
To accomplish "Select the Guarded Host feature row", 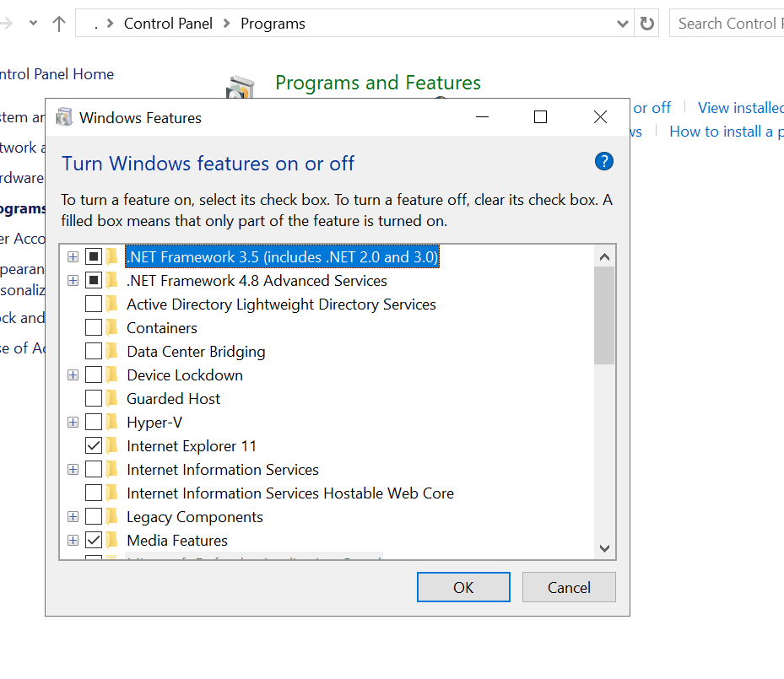I will 173,399.
